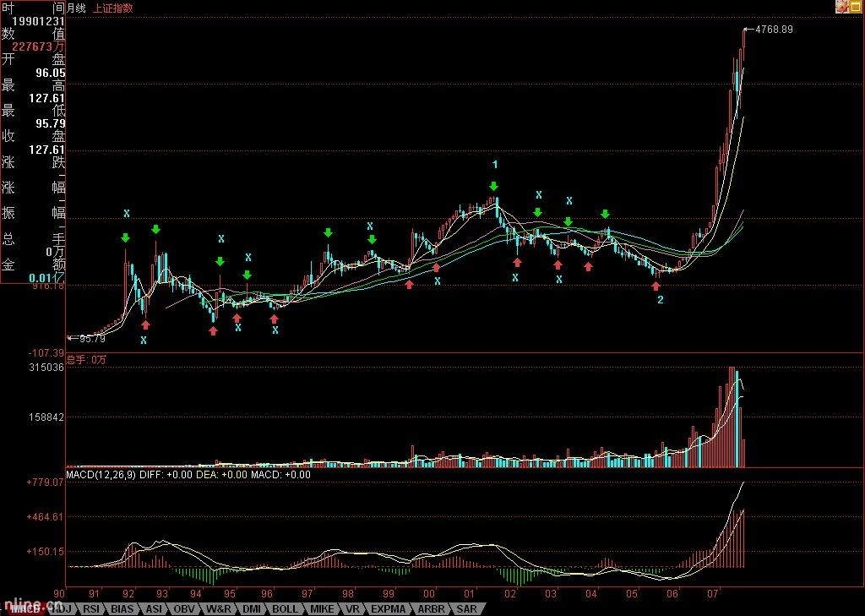Click the 上证指数 index title
Image resolution: width=865 pixels, height=616 pixels.
click(112, 8)
